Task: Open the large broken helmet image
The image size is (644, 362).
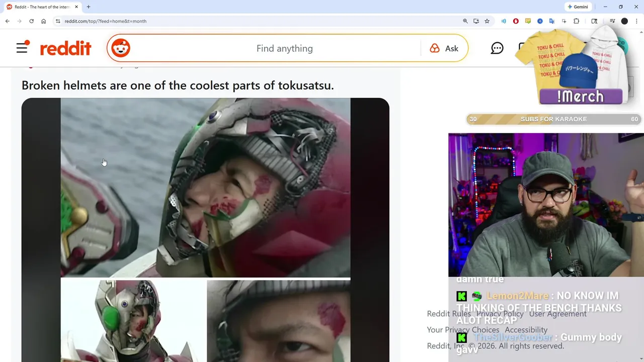Action: pyautogui.click(x=205, y=187)
